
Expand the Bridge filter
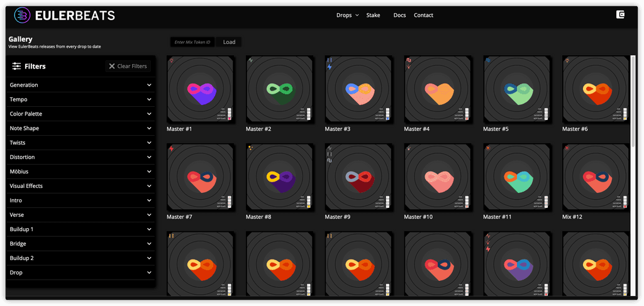(x=81, y=244)
